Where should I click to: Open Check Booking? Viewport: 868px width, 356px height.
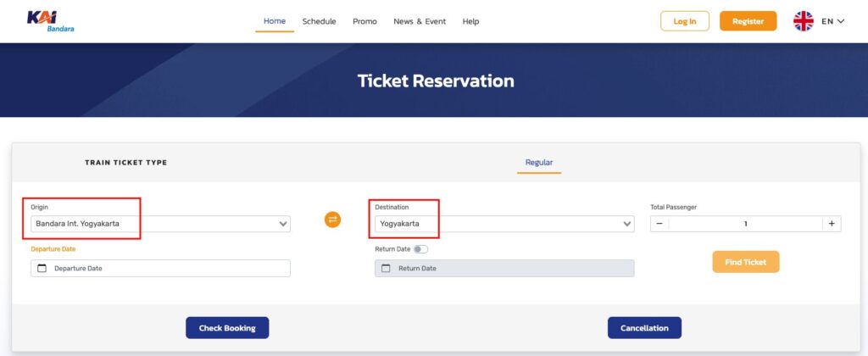coord(226,328)
